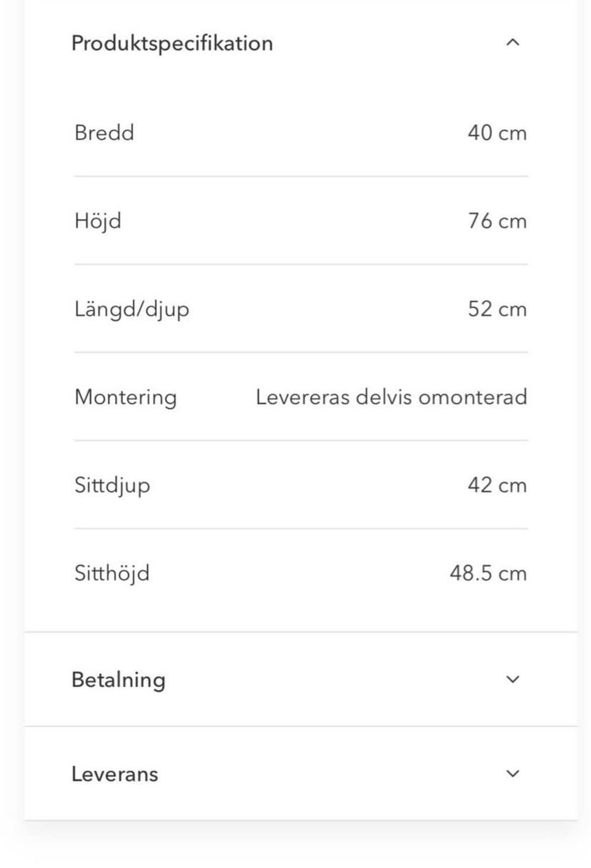Open the Betalning section title
The width and height of the screenshot is (591, 868).
(118, 679)
